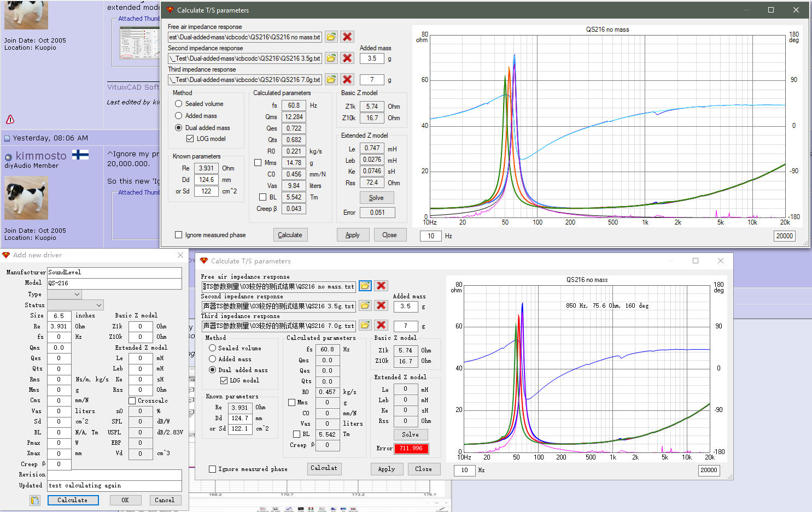Click the 20000 Hz upper limit, upper window
The image size is (812, 512).
coord(785,236)
